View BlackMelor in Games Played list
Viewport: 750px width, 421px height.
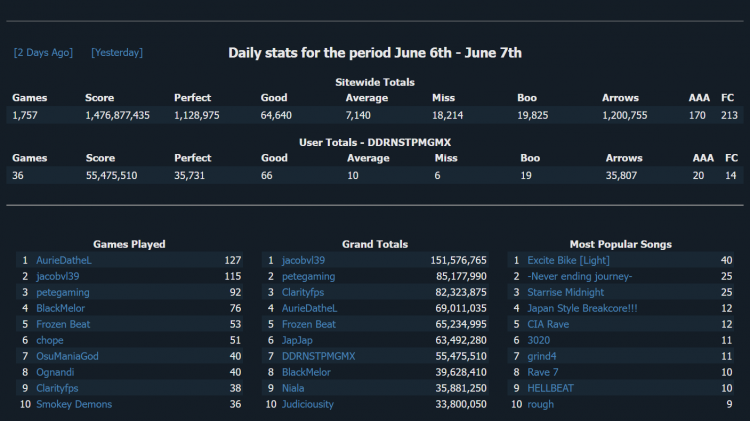[60, 308]
